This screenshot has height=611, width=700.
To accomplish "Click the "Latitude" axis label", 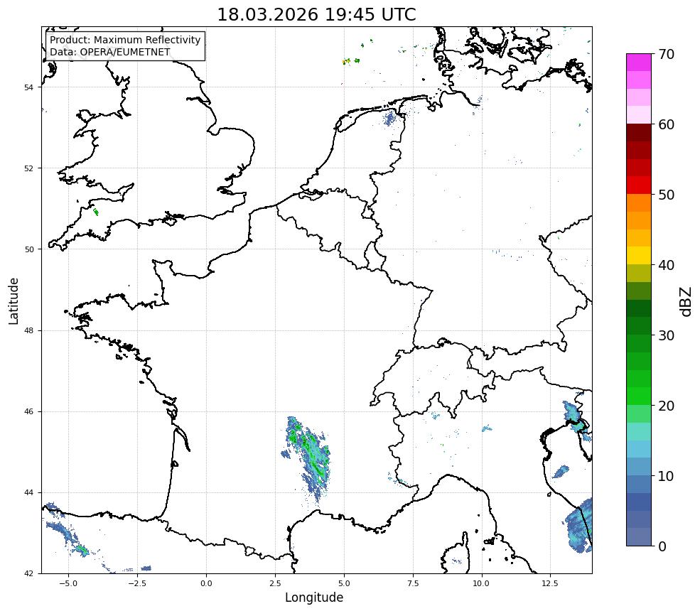I will point(14,301).
